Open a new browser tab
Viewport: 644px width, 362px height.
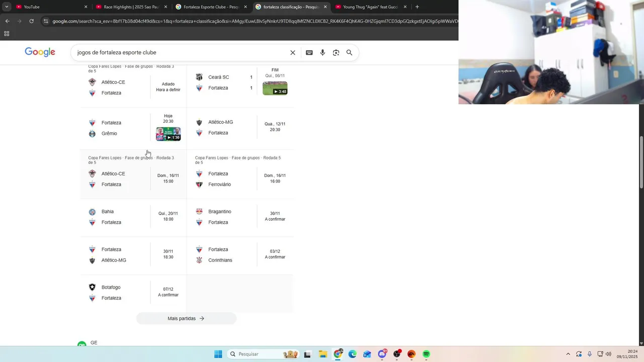417,7
